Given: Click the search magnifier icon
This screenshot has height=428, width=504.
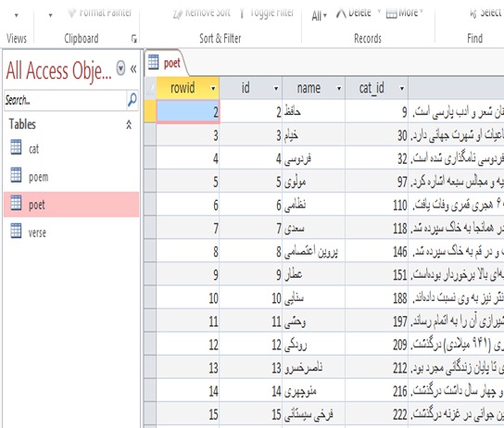Looking at the screenshot, I should [132, 100].
